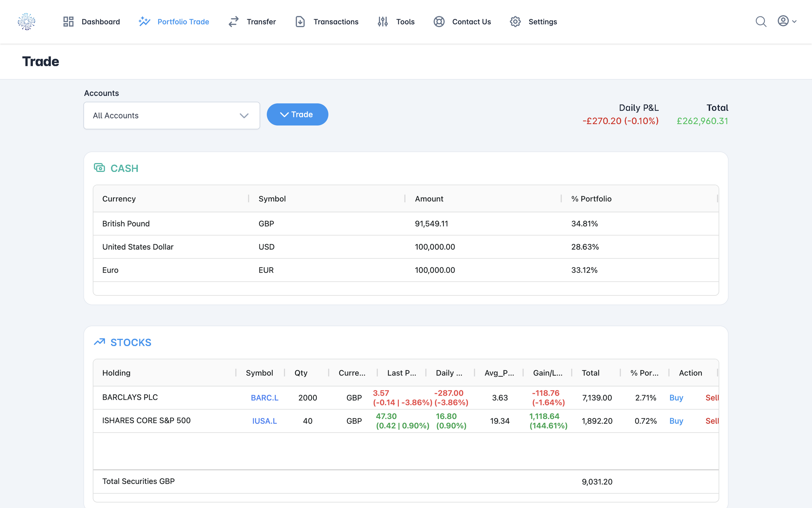Expand the All Accounts dropdown
The height and width of the screenshot is (508, 812).
click(171, 116)
